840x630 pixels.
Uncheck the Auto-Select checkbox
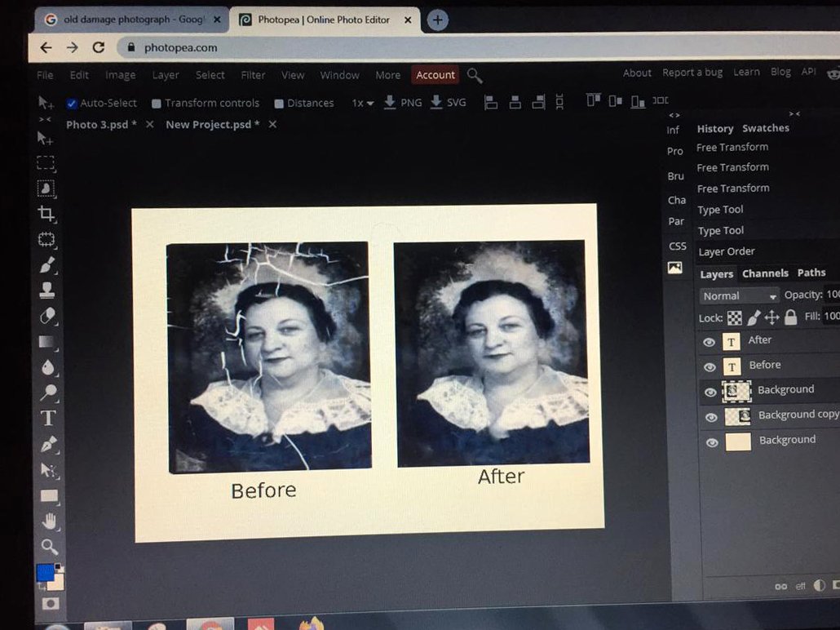click(72, 104)
